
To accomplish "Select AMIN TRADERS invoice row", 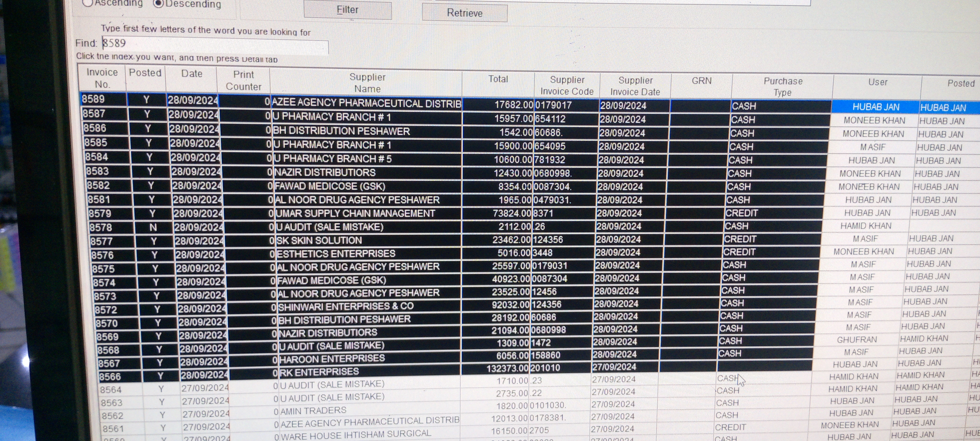I will click(x=314, y=411).
